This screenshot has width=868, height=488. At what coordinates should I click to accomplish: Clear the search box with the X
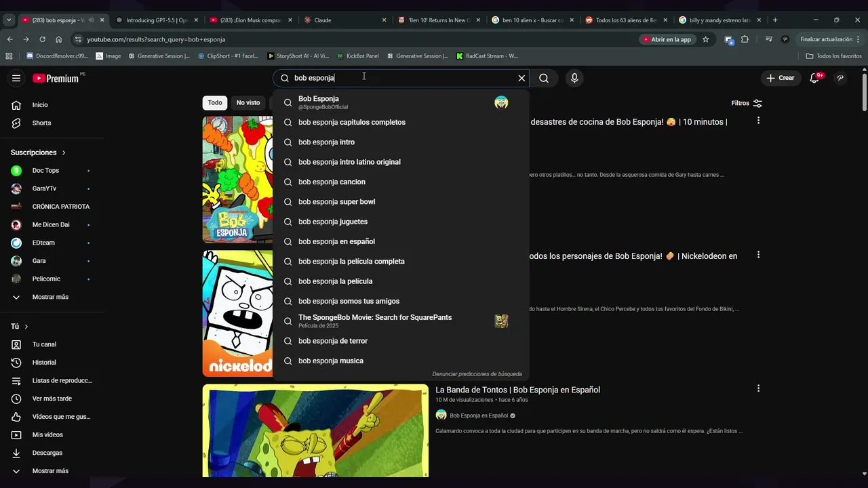[x=521, y=78]
